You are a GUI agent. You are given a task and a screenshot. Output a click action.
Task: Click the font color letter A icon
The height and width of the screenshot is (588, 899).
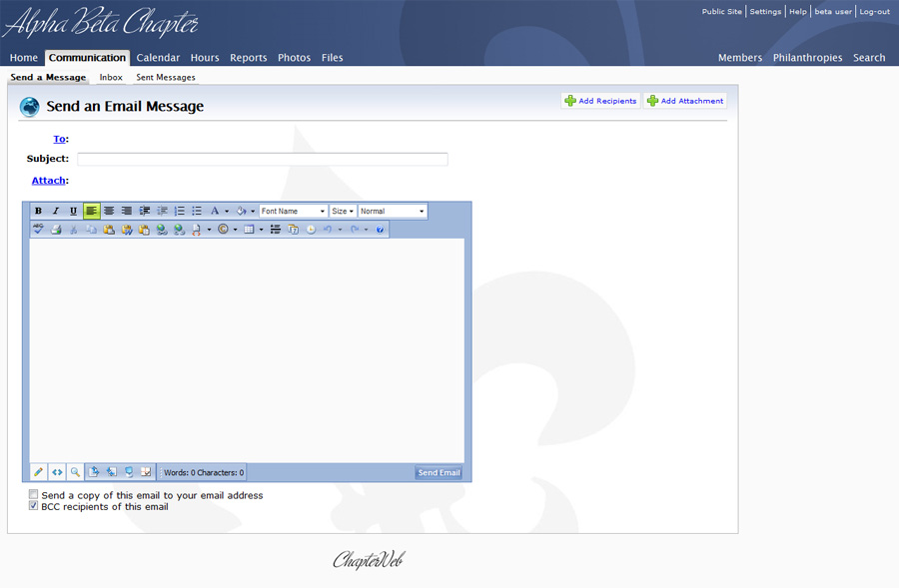coord(215,211)
